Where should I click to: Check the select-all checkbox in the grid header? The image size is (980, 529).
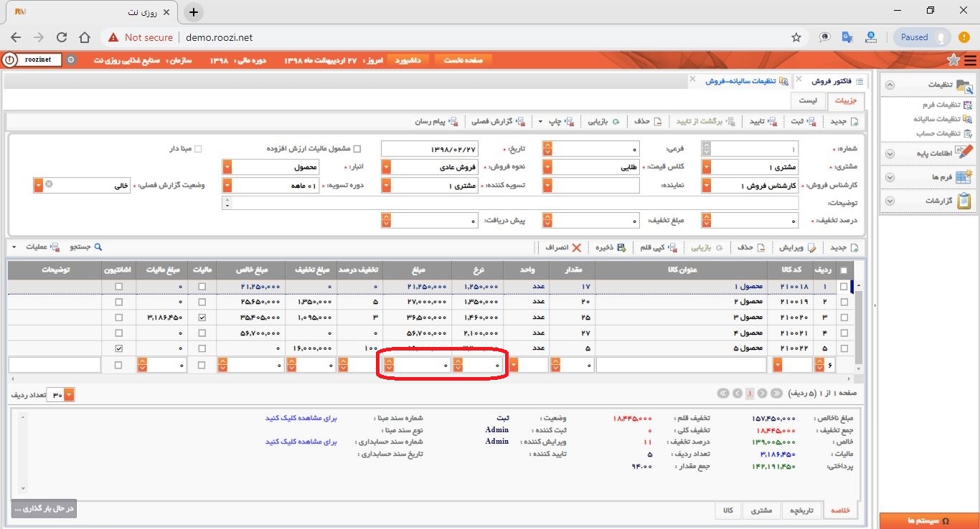point(844,270)
